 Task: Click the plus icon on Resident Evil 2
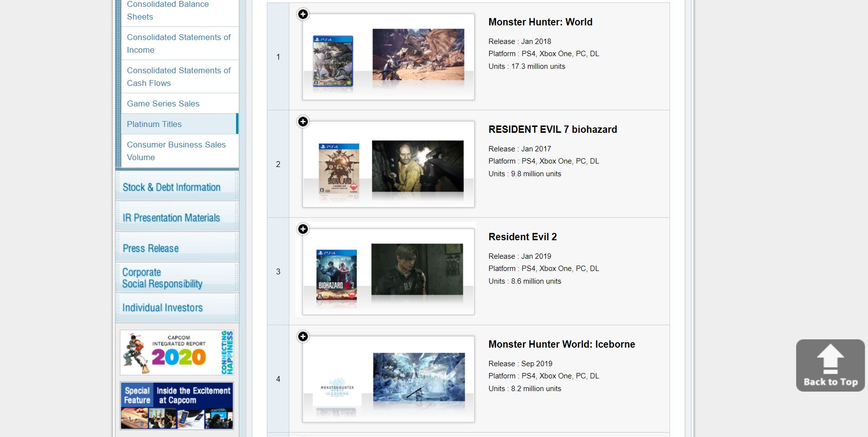tap(303, 229)
